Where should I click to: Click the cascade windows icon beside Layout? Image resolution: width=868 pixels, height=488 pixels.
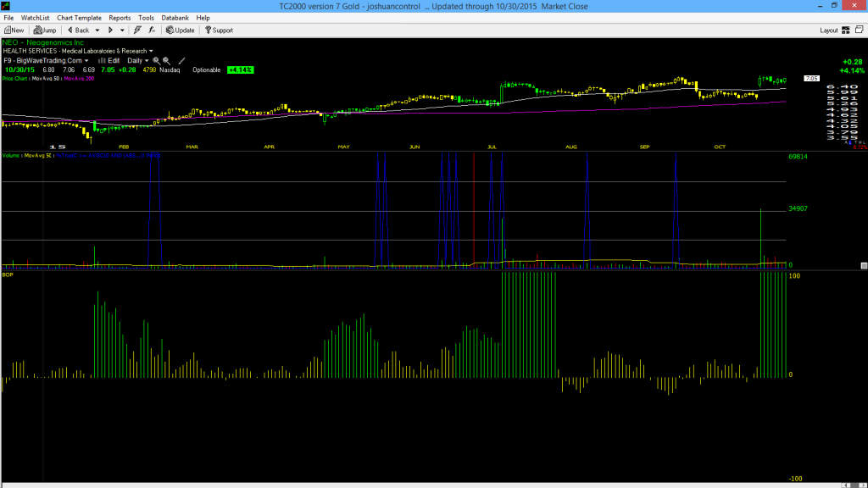pyautogui.click(x=860, y=30)
